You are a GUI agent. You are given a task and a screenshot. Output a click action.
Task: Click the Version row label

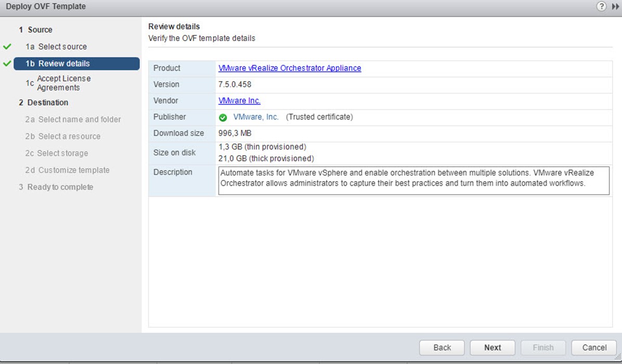pyautogui.click(x=166, y=84)
